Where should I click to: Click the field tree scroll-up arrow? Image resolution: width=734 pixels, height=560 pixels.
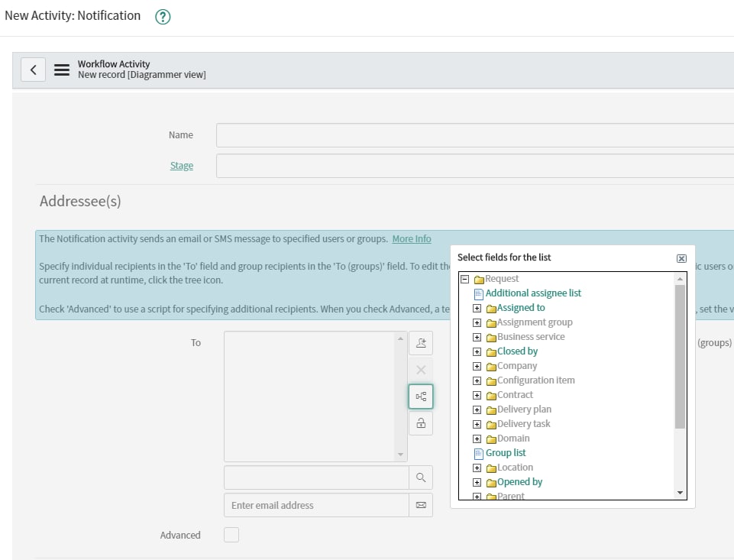[x=680, y=279]
